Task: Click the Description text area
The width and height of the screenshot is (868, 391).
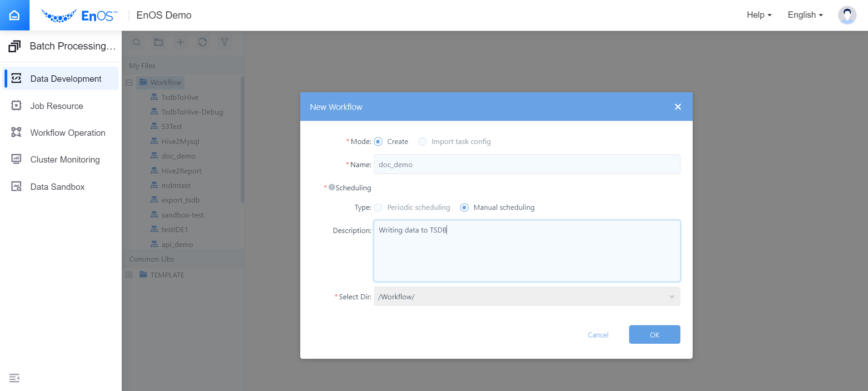Action: [527, 251]
